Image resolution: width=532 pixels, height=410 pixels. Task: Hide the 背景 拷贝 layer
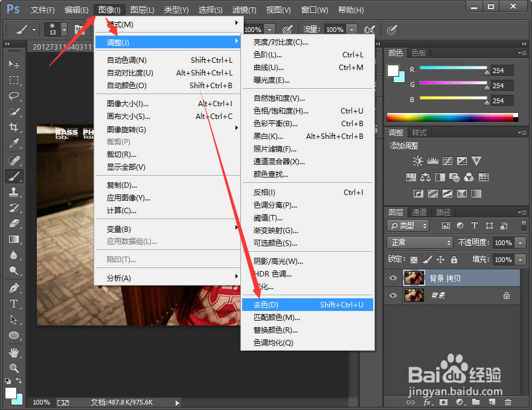tap(393, 277)
